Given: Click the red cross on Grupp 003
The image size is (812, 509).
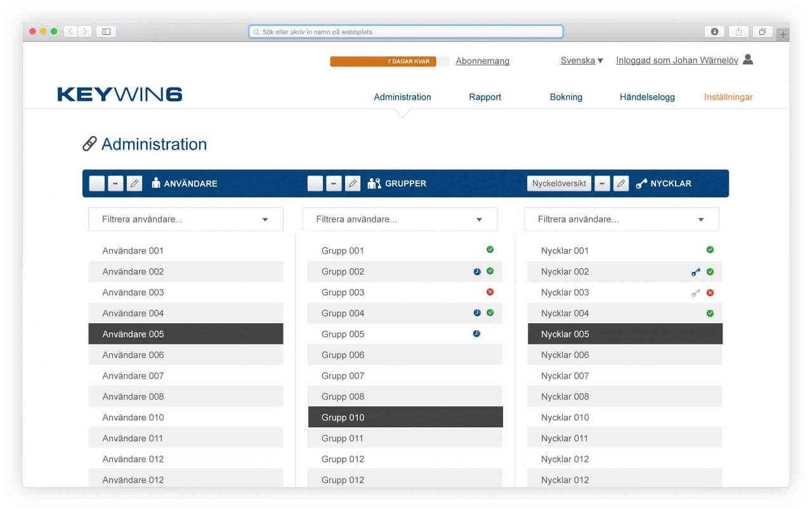Looking at the screenshot, I should point(490,292).
